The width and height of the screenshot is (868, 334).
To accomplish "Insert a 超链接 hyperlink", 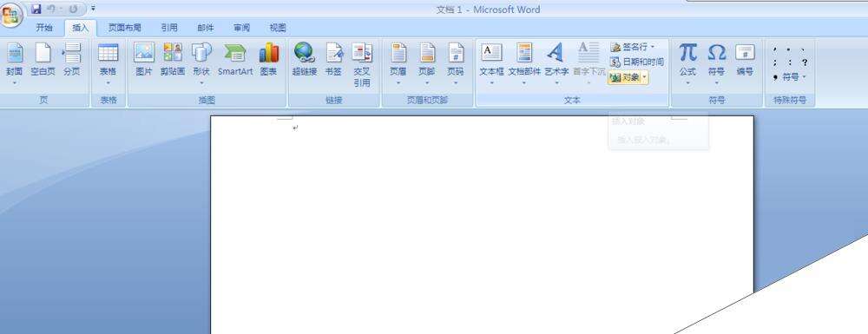I will point(305,60).
